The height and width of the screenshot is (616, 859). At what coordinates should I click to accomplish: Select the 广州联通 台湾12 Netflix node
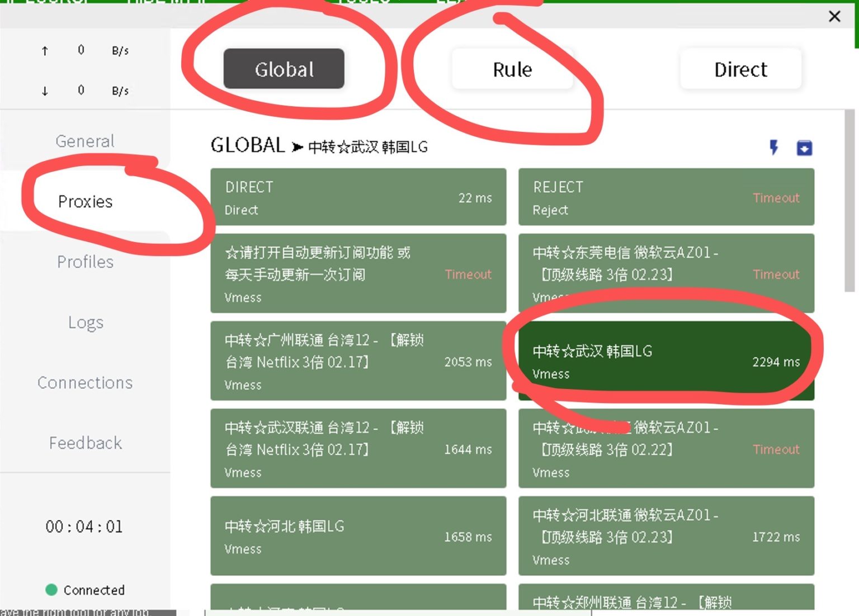358,362
